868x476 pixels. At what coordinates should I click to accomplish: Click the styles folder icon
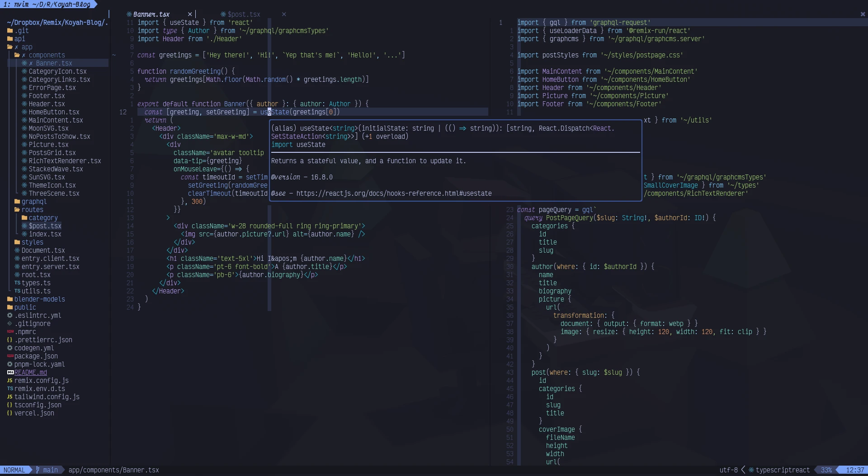coord(17,242)
